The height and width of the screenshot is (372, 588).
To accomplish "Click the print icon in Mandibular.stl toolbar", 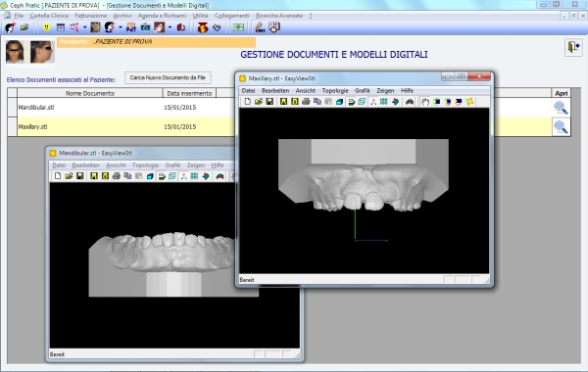I will pyautogui.click(x=117, y=176).
